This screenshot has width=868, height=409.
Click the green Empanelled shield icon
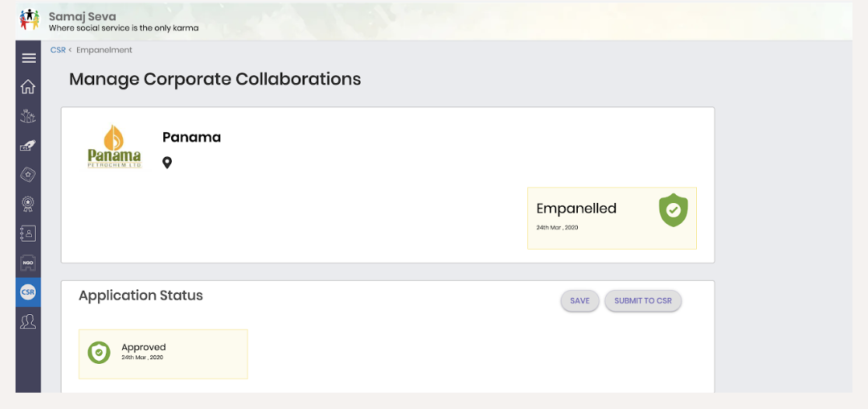click(x=673, y=210)
